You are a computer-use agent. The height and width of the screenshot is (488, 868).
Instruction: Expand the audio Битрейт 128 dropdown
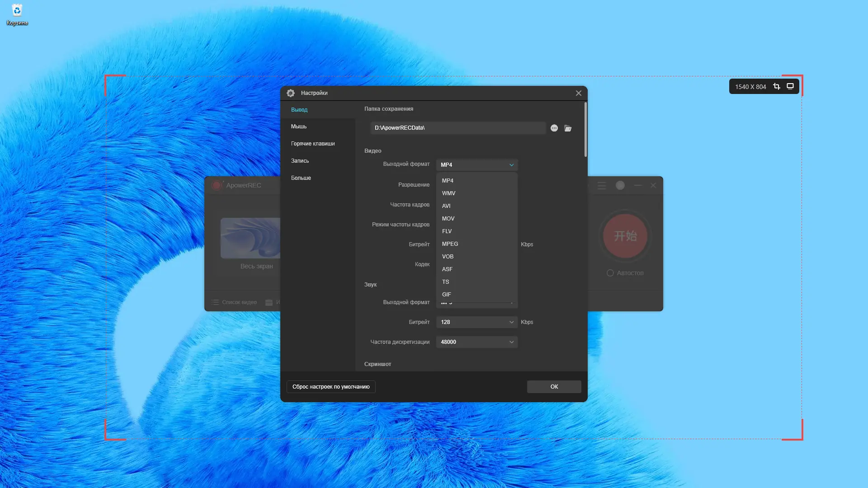pyautogui.click(x=477, y=322)
